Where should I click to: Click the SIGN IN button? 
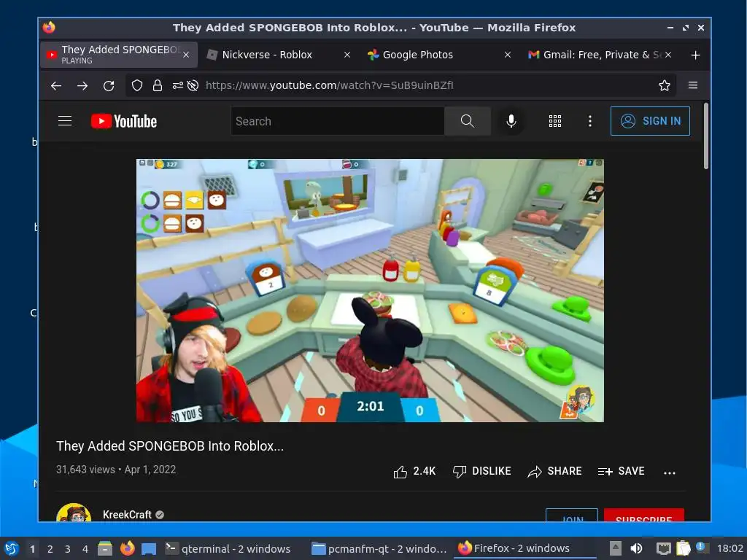click(x=650, y=121)
